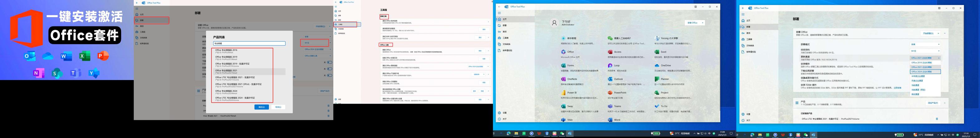Collapse the 部署 Office section chevron in the rightmost window
980x138 pixels.
(x=945, y=34)
